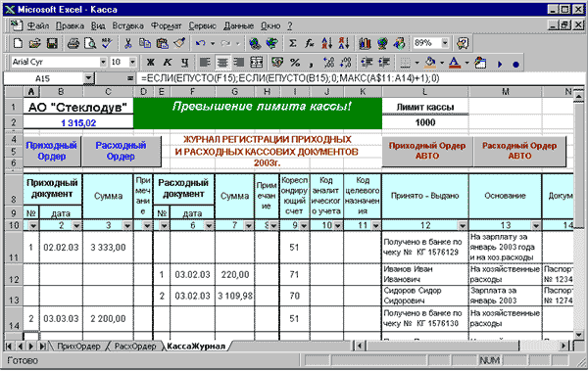The image size is (588, 371).
Task: Click the formula bar text
Action: [x=290, y=78]
